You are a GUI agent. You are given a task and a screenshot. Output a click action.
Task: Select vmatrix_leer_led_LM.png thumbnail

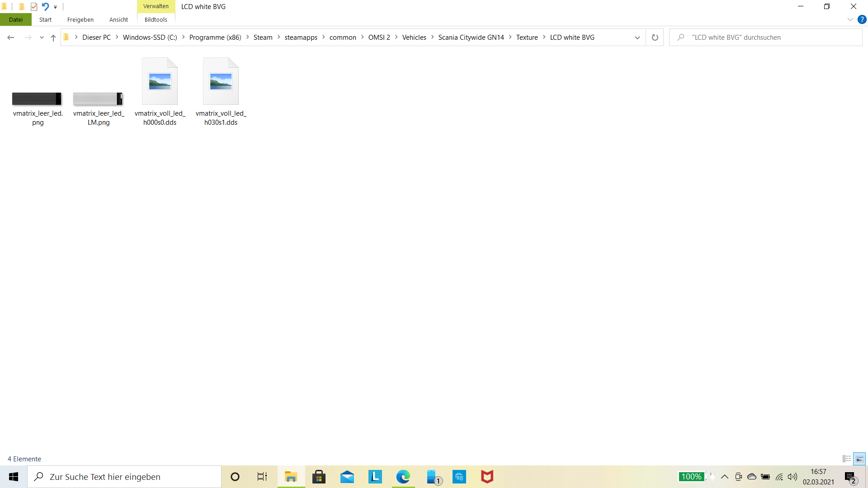click(x=98, y=99)
